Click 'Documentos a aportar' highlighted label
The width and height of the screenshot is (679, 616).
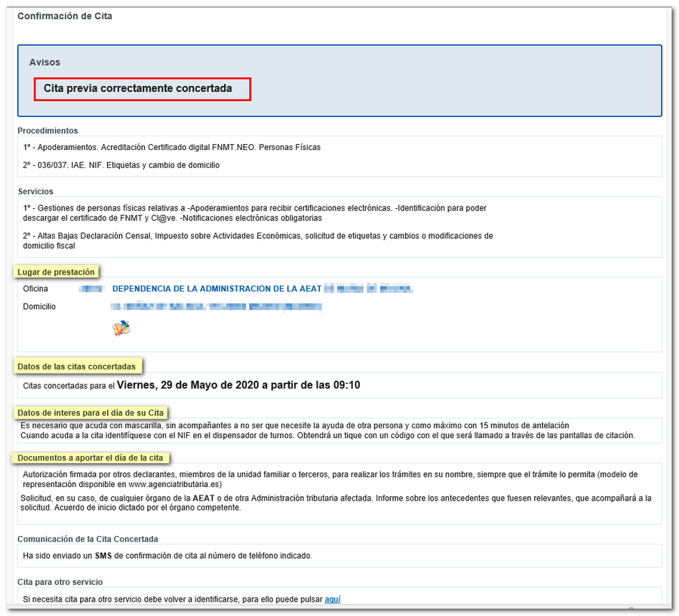[x=91, y=458]
